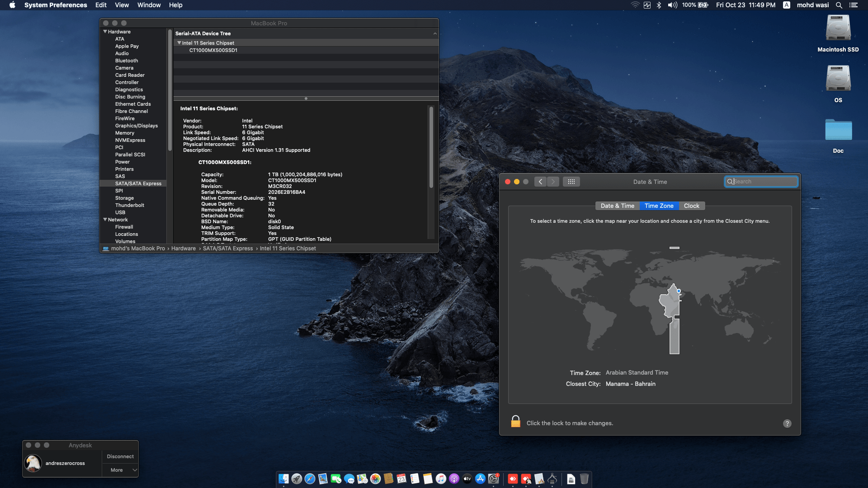Image resolution: width=868 pixels, height=488 pixels.
Task: Select USB in the Hardware list
Action: pos(120,212)
